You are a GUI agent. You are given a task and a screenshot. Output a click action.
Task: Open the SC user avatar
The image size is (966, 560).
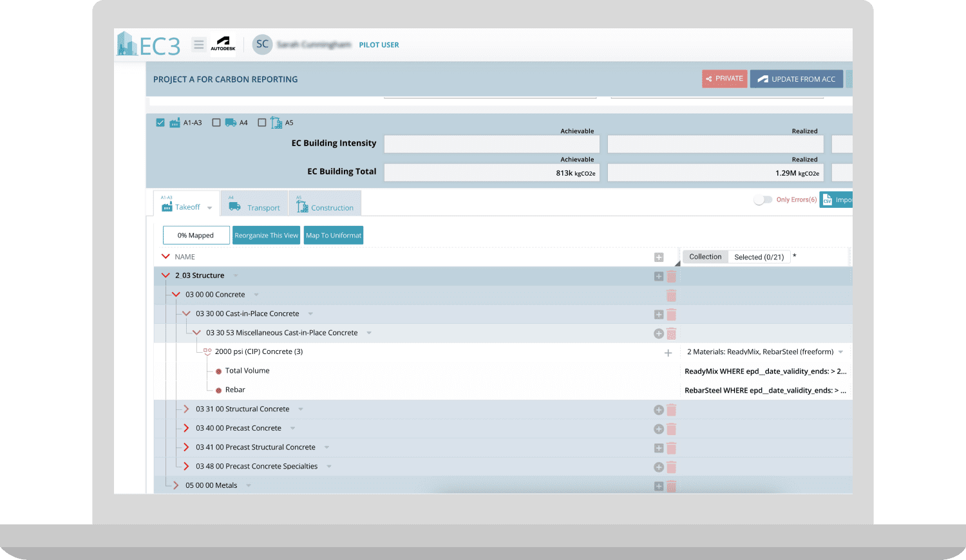262,44
